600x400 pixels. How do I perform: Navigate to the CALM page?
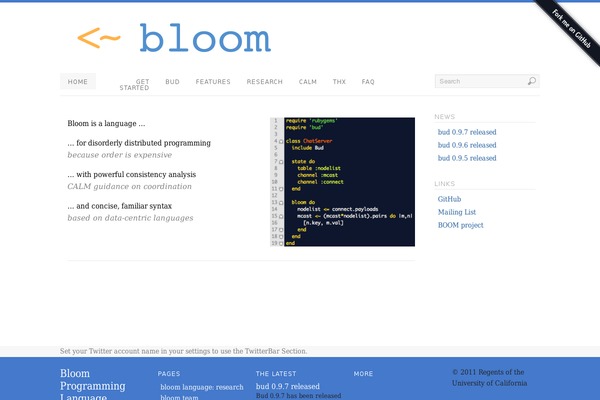click(308, 82)
